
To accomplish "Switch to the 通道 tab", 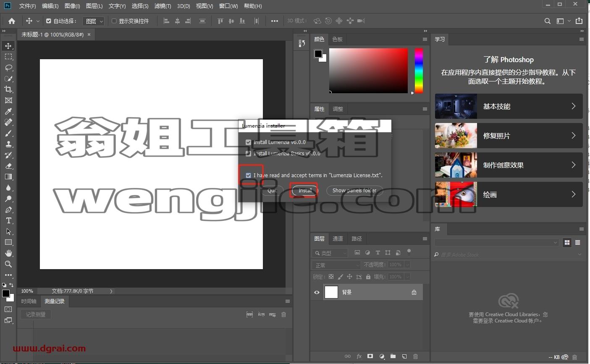I will 338,238.
